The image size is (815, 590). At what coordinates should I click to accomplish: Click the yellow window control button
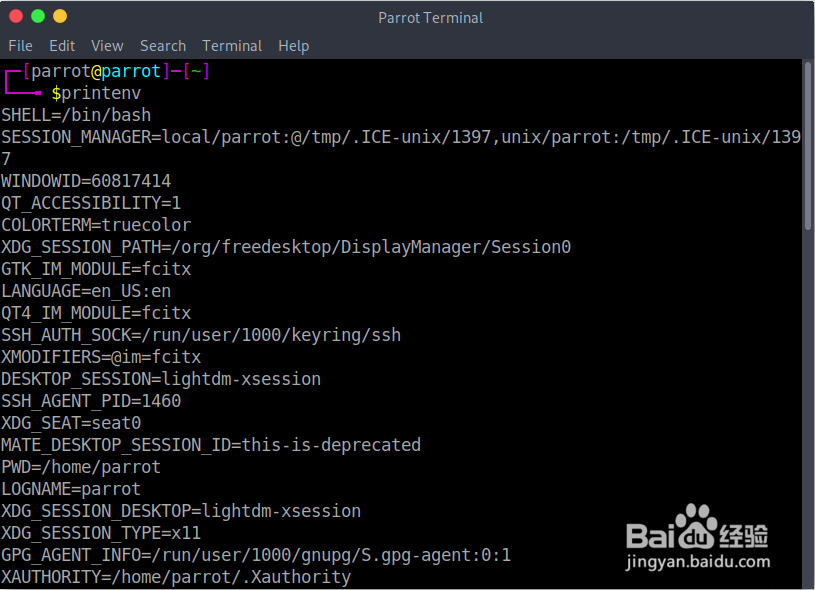pos(60,16)
